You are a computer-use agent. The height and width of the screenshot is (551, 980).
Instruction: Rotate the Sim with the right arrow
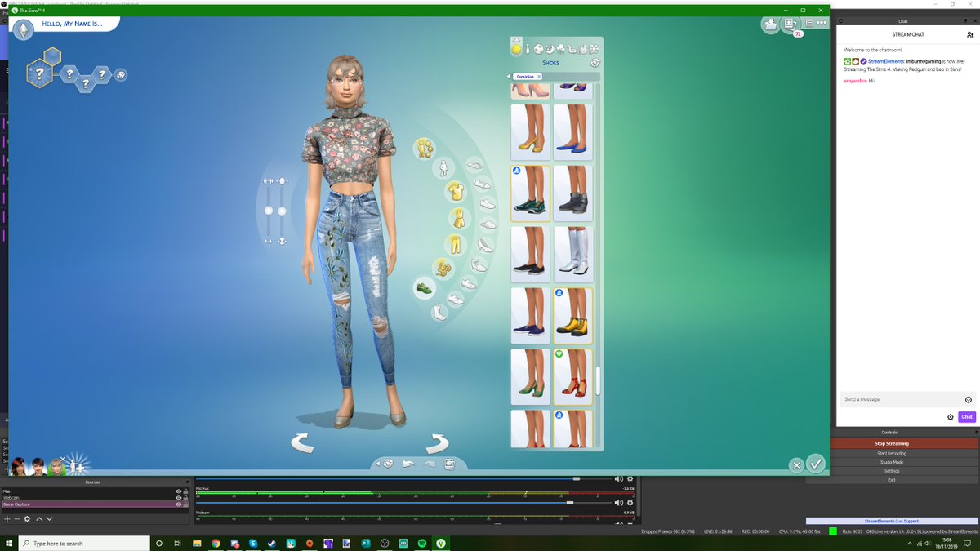point(437,443)
